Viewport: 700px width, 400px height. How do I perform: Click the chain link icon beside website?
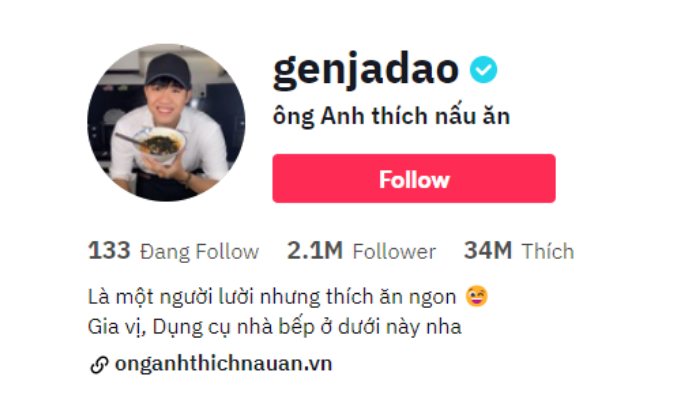click(99, 365)
